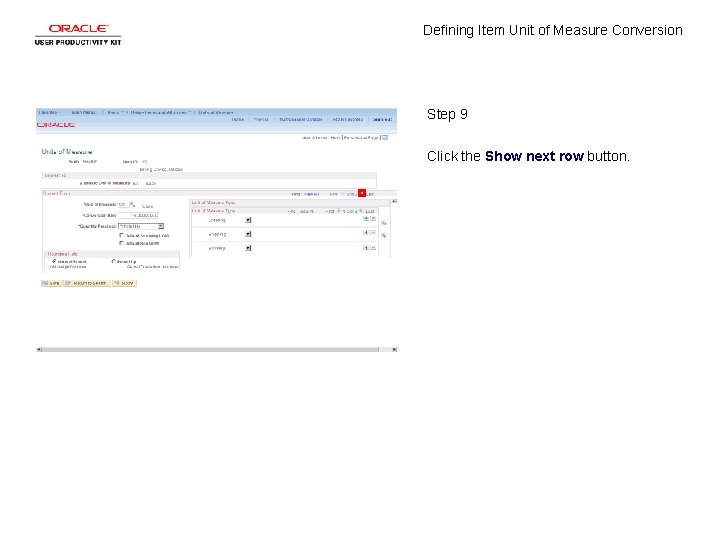Image resolution: width=720 pixels, height=540 pixels.
Task: Click the Home link in header
Action: (x=237, y=119)
